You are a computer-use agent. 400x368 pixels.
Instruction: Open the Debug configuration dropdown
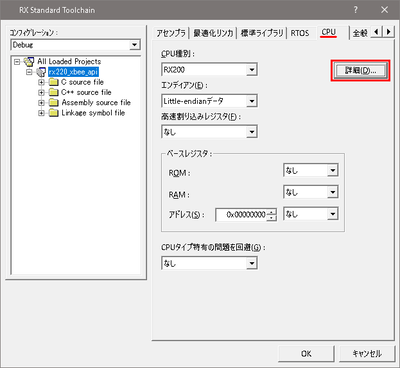pos(134,45)
